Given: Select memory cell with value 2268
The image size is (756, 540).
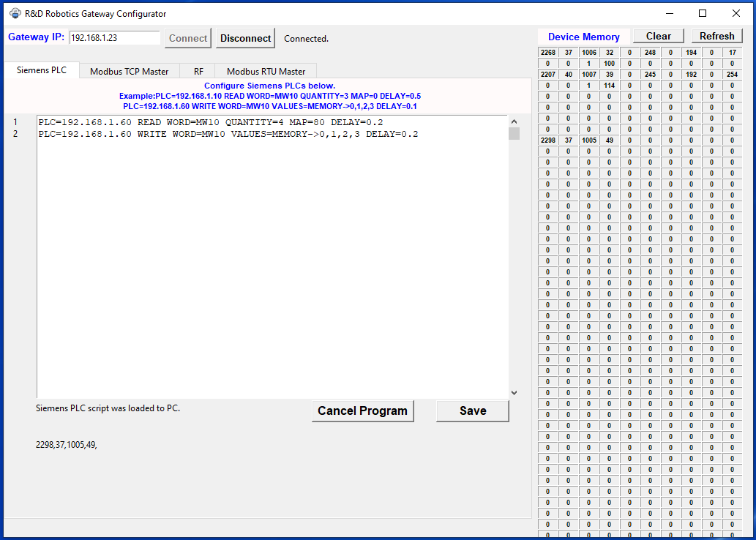Looking at the screenshot, I should 548,53.
